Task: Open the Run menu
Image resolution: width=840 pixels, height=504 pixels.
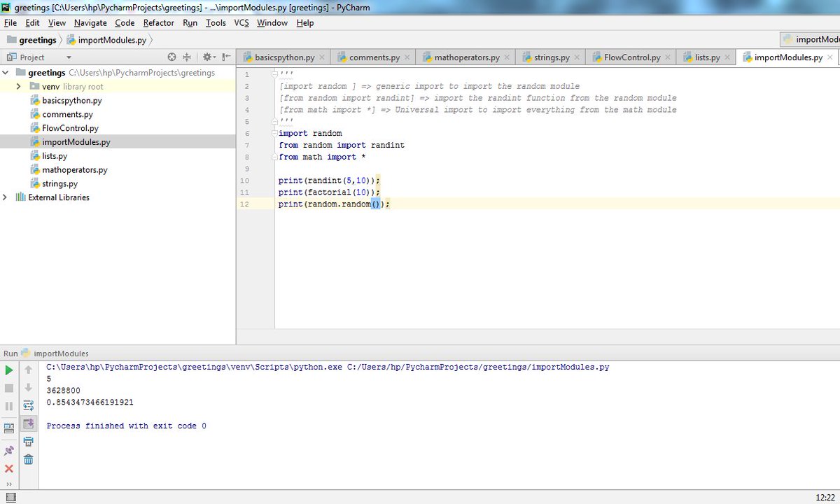Action: tap(190, 23)
